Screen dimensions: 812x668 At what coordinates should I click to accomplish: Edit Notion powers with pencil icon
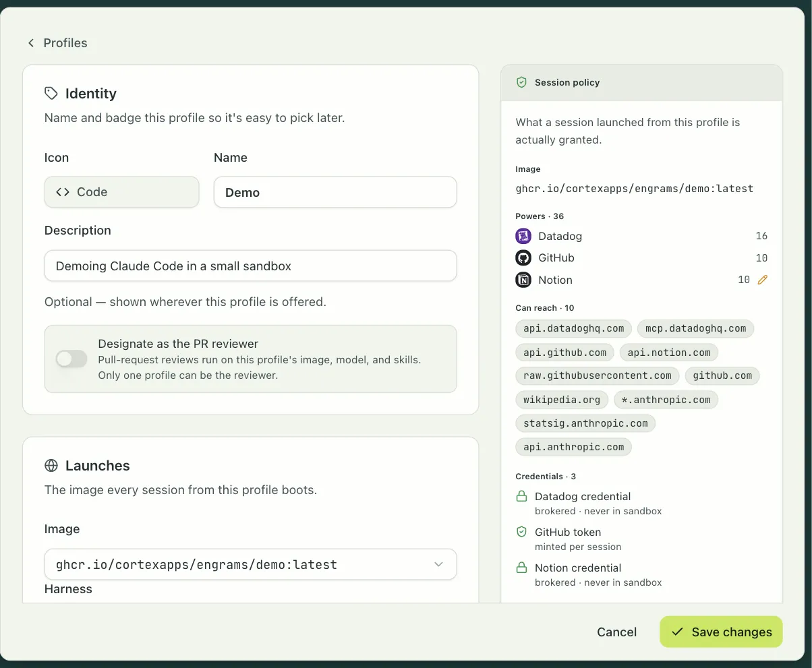763,280
